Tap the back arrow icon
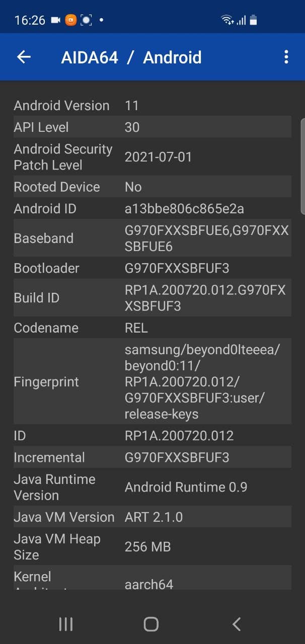Screen dimensions: 305x644 pyautogui.click(x=24, y=57)
